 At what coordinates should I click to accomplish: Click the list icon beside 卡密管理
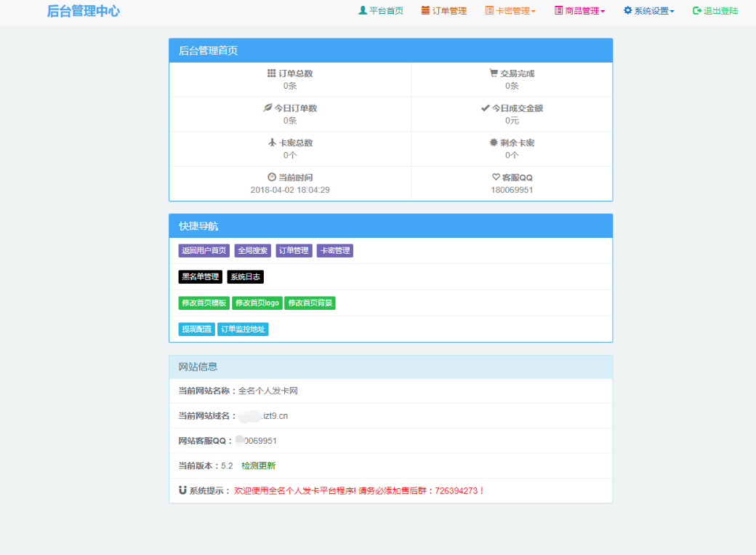click(x=489, y=10)
